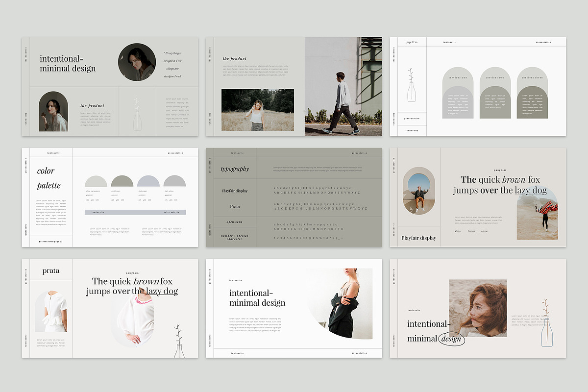Click the "glyphs" label
Viewport: 588px width, 392px height.
tap(458, 231)
